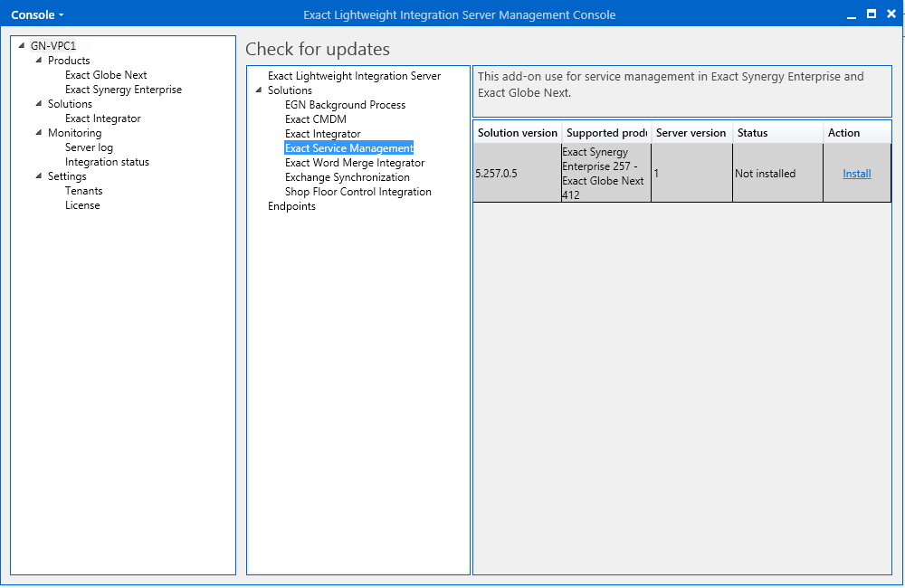Collapse the left Solutions node arrow
The width and height of the screenshot is (905, 588).
point(39,104)
